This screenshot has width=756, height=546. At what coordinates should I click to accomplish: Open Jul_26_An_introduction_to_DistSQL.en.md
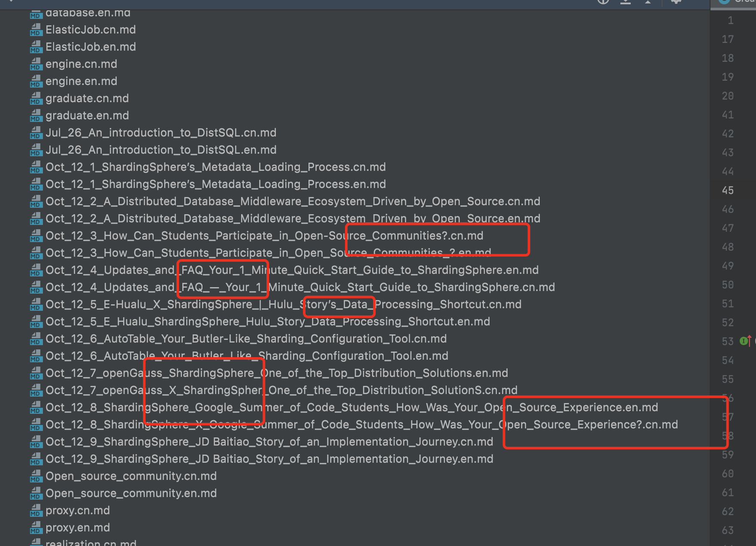pos(161,150)
